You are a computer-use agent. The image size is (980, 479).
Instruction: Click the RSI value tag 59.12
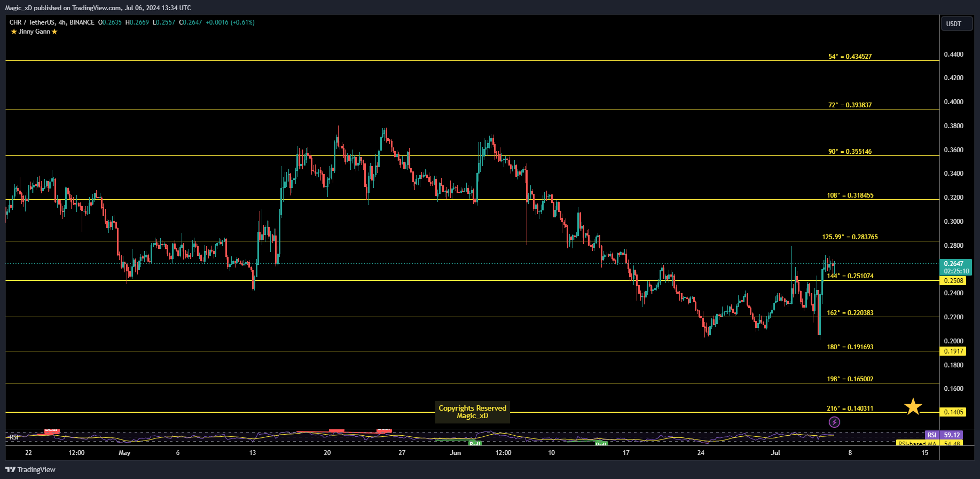pos(952,435)
